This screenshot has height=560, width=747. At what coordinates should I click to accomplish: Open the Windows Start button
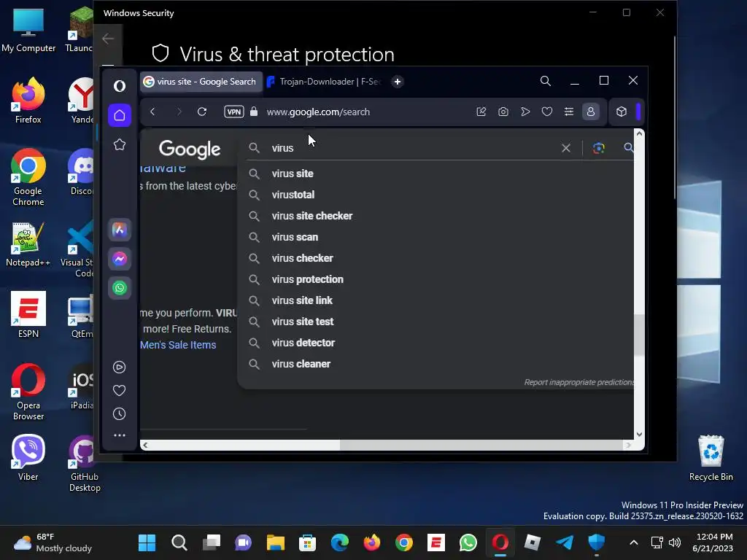[x=147, y=542]
